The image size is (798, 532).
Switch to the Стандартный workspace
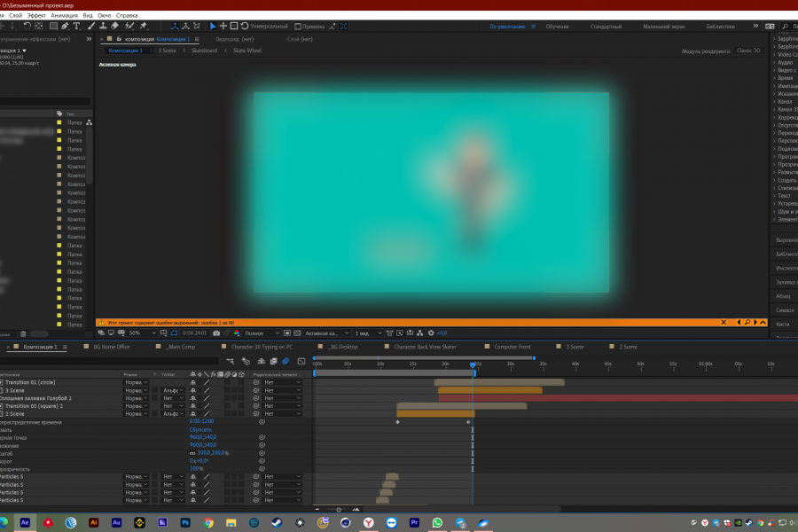tap(606, 27)
